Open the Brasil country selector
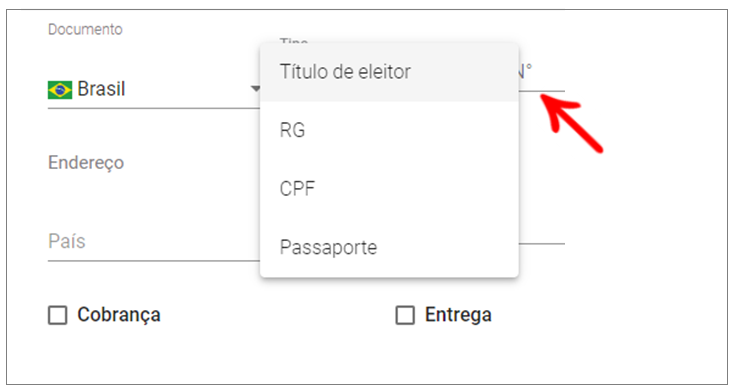The width and height of the screenshot is (734, 391). click(154, 89)
